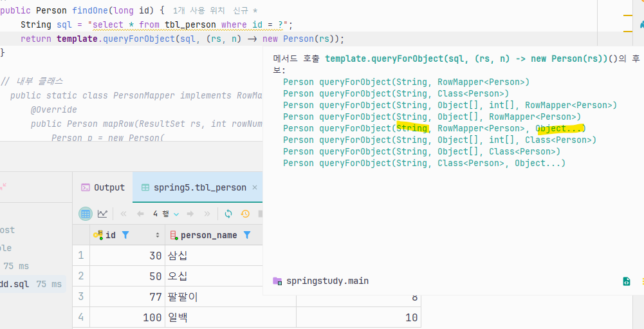Close the spring5.tbl_person tab
The height and width of the screenshot is (329, 644).
coord(255,187)
